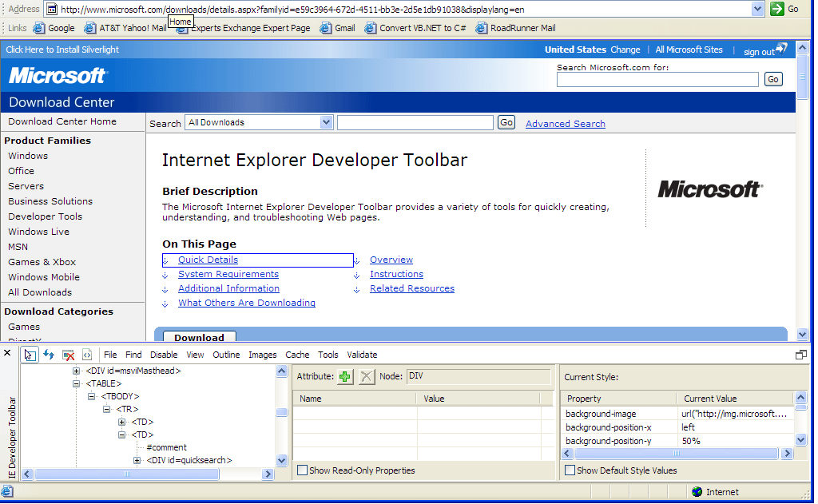Click the DOM tree horizontal scrollbar thumb

[127, 474]
